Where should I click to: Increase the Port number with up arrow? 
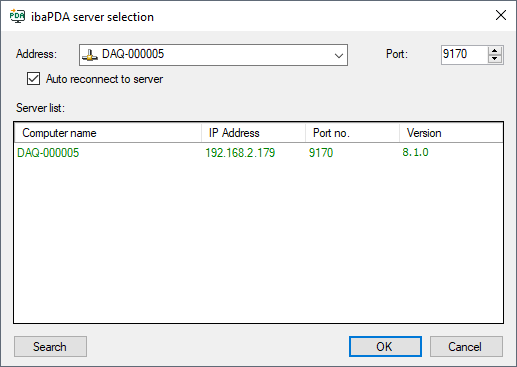495,51
